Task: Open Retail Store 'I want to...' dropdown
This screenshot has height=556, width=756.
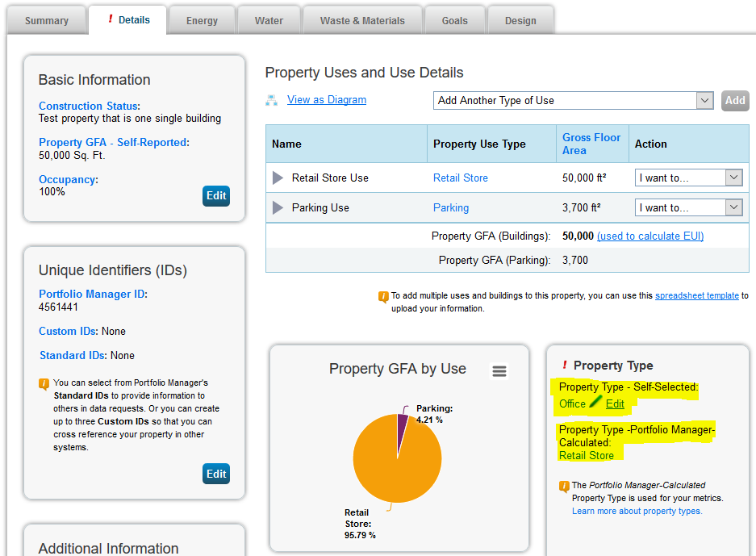Action: click(688, 178)
